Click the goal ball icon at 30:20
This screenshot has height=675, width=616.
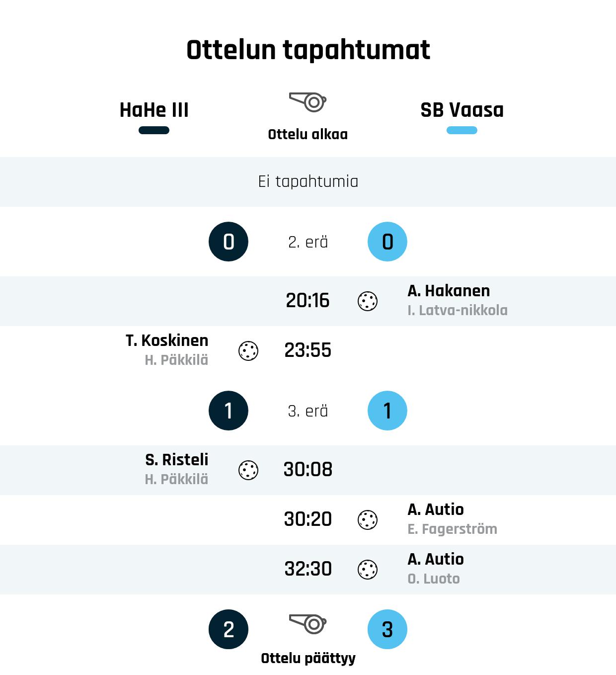pos(368,520)
